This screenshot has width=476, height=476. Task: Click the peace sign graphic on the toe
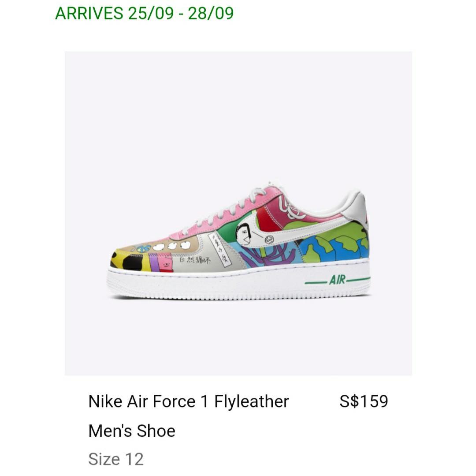click(143, 249)
